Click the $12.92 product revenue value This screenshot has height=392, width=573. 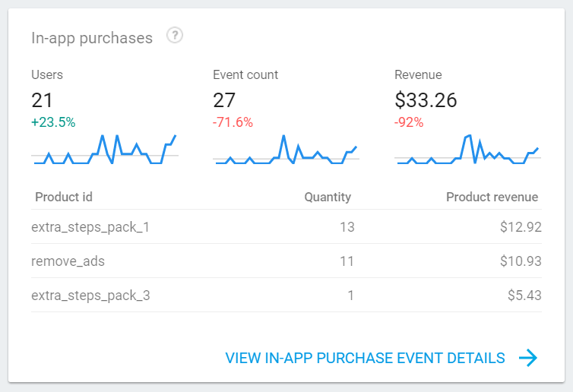tap(521, 226)
